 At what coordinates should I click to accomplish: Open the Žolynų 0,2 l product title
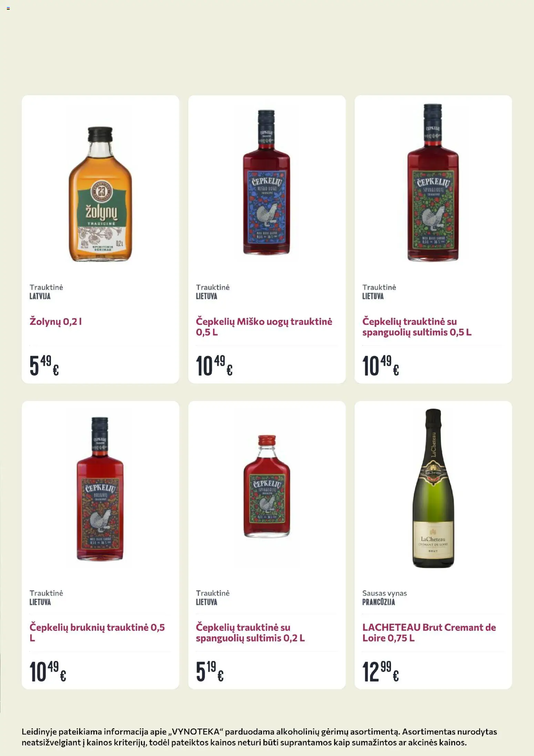click(x=55, y=322)
